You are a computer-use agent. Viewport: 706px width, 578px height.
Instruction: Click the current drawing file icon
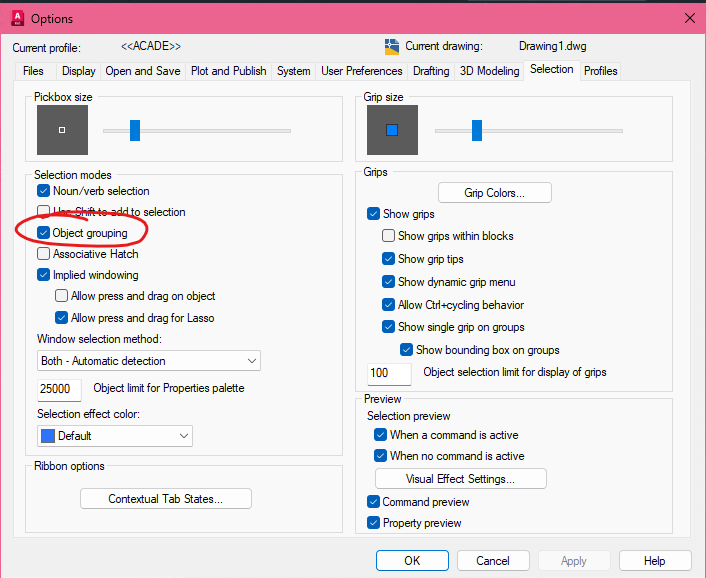tap(392, 47)
